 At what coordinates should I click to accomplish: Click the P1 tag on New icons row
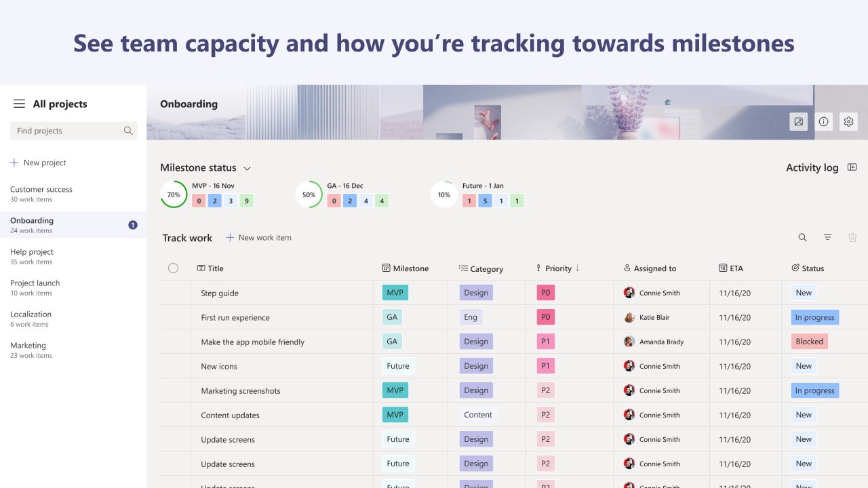546,366
